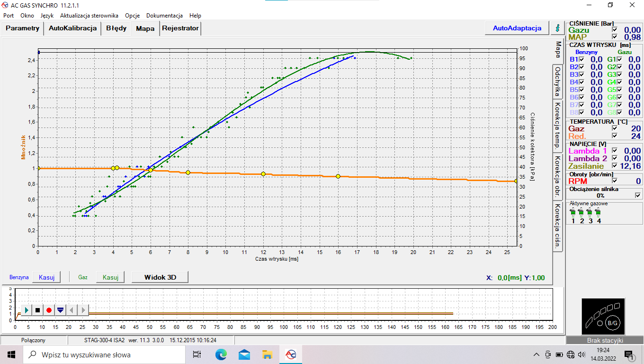Click the AutoAdaptacja button
644x364 pixels.
pyautogui.click(x=517, y=28)
